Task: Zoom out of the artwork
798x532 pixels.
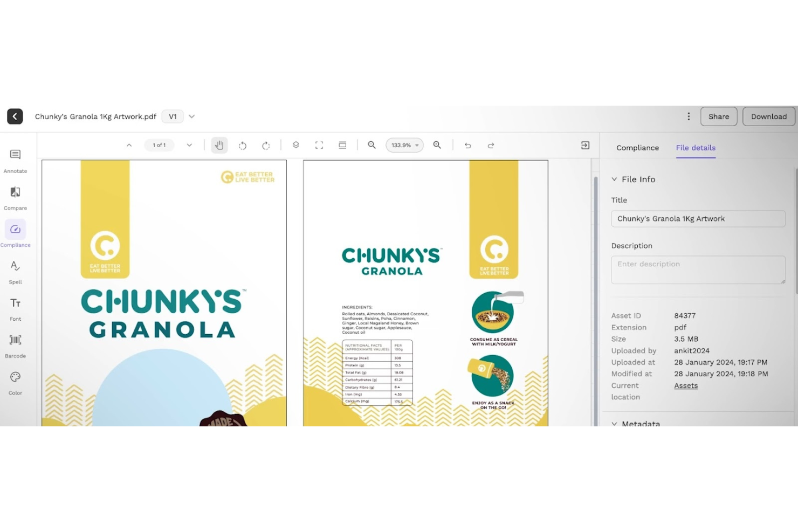Action: tap(372, 145)
